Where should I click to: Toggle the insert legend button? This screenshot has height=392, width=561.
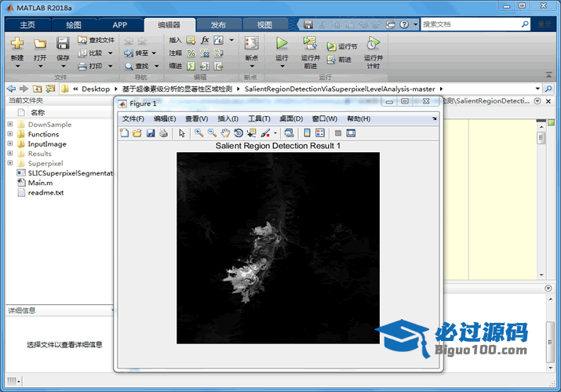320,133
